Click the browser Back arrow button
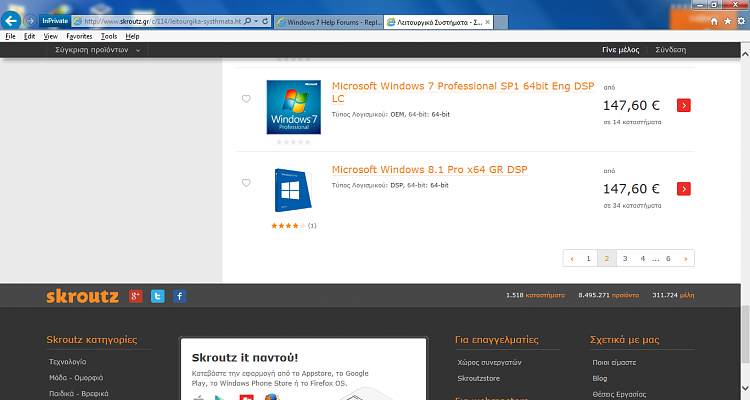This screenshot has width=750, height=400. click(x=11, y=21)
